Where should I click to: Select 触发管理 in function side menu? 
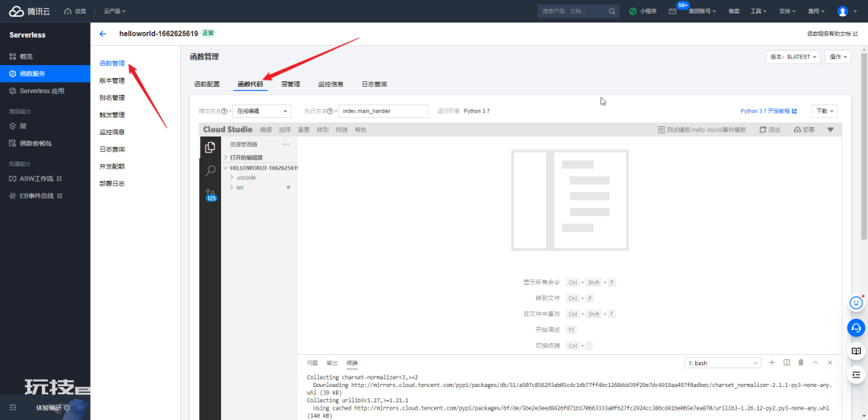point(112,115)
